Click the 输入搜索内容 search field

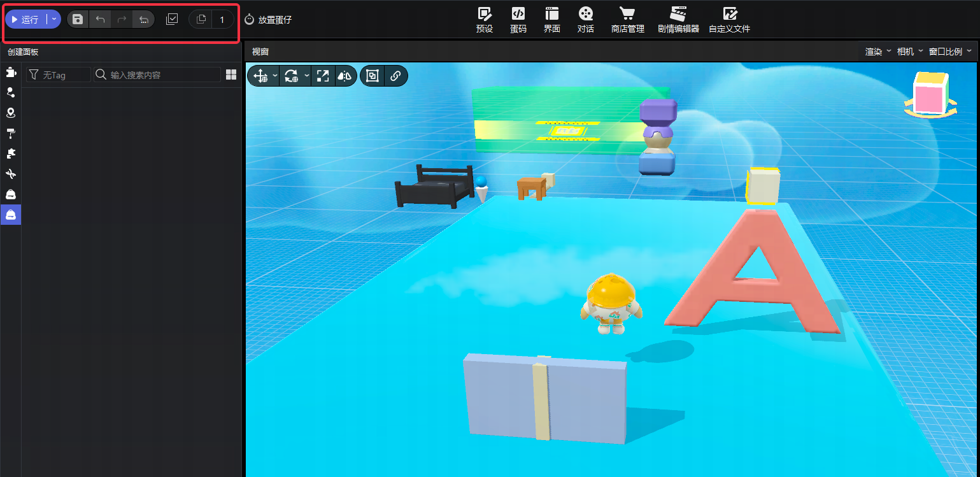tap(162, 75)
